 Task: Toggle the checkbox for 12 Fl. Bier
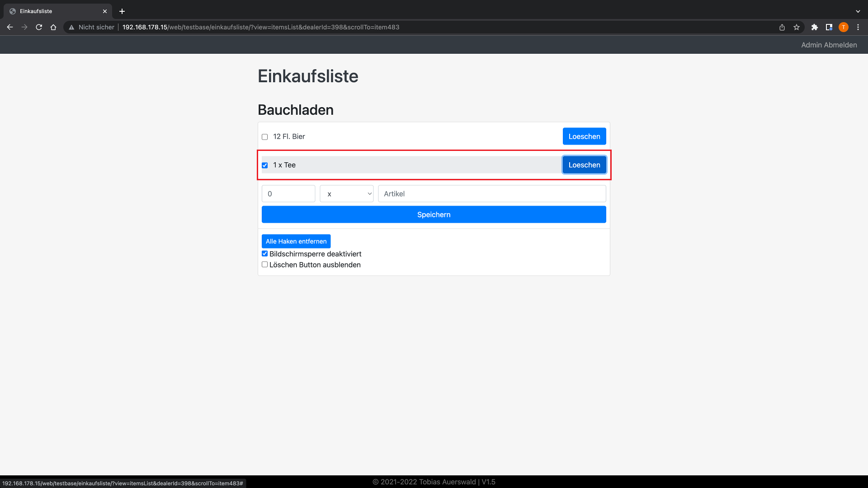264,136
